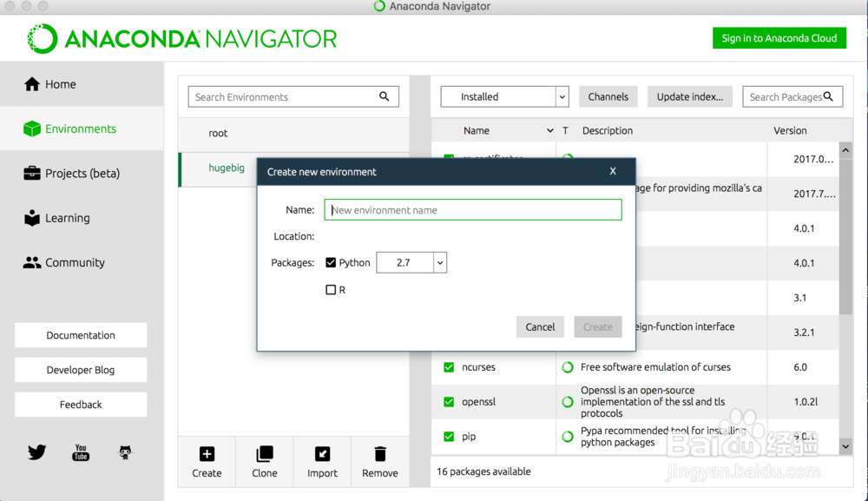This screenshot has height=501, width=868.
Task: Click the T column header
Action: coord(565,130)
